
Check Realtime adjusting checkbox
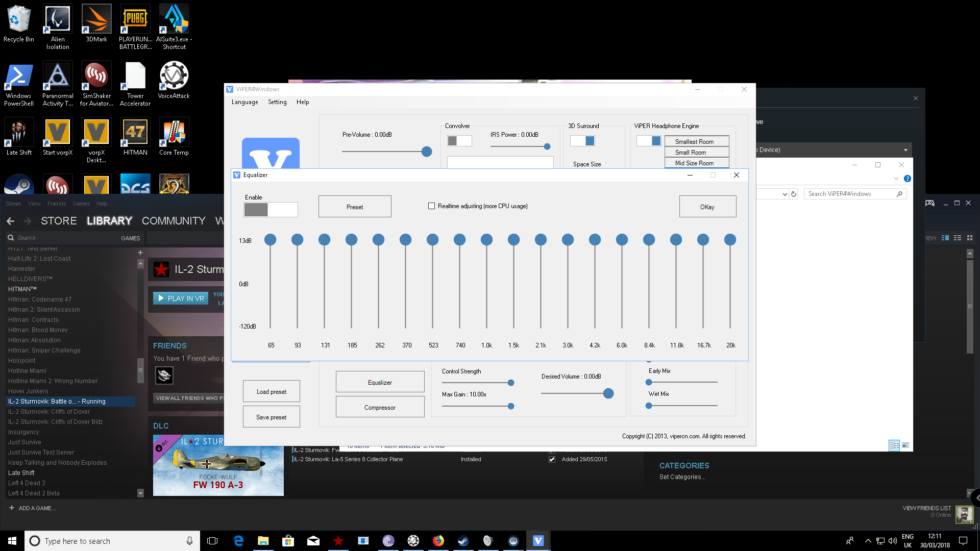pyautogui.click(x=432, y=206)
